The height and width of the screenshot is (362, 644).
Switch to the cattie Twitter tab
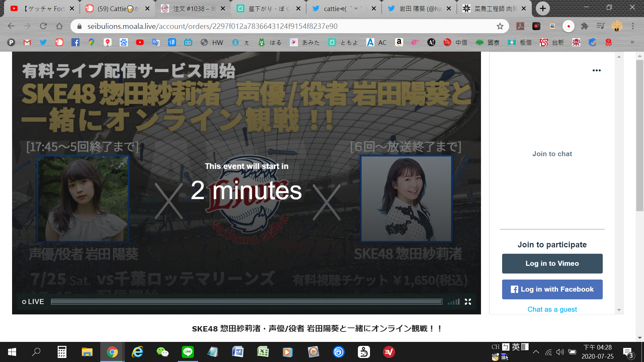[344, 9]
